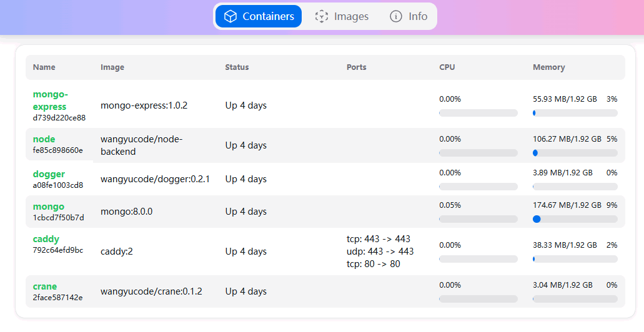
Task: Click the CPU column header
Action: click(x=447, y=67)
